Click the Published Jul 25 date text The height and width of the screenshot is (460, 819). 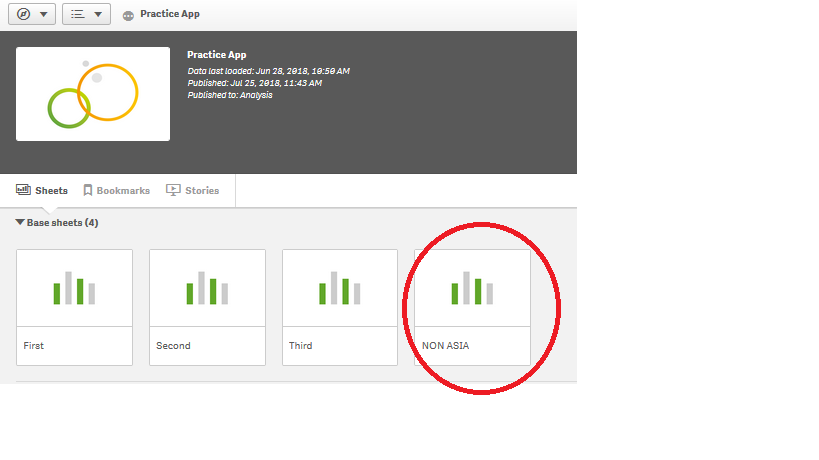[255, 83]
